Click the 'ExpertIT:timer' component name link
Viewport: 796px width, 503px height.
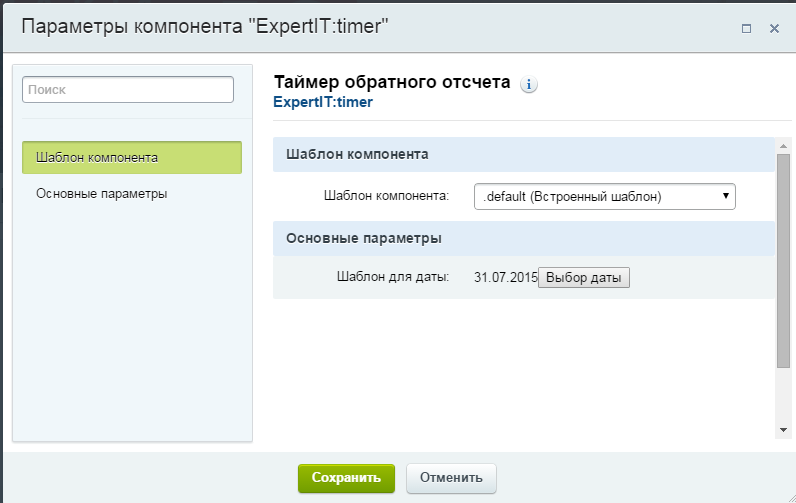(x=322, y=102)
